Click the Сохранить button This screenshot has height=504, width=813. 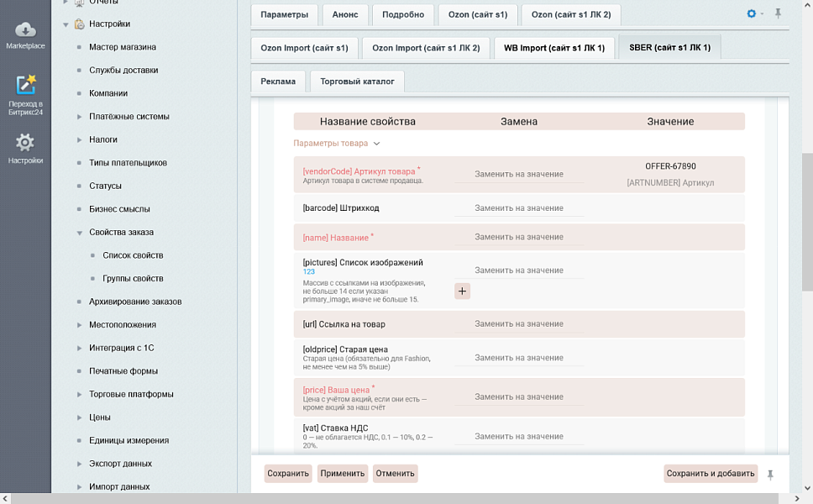(288, 474)
